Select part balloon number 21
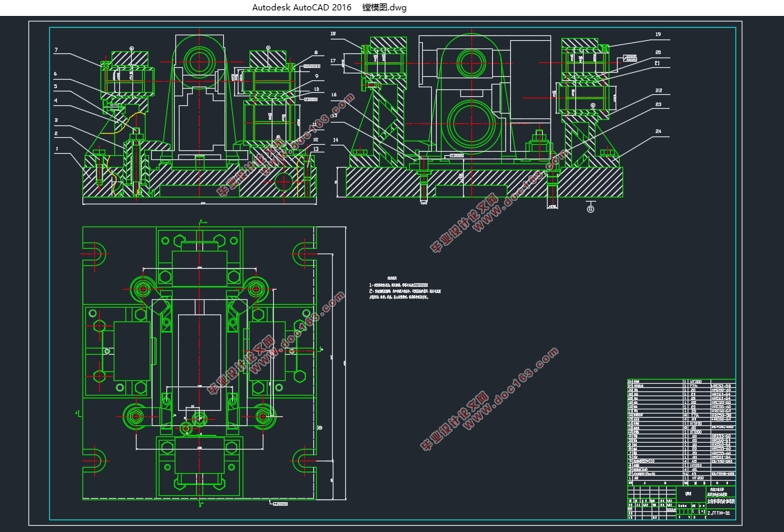The height and width of the screenshot is (532, 784). [x=657, y=64]
